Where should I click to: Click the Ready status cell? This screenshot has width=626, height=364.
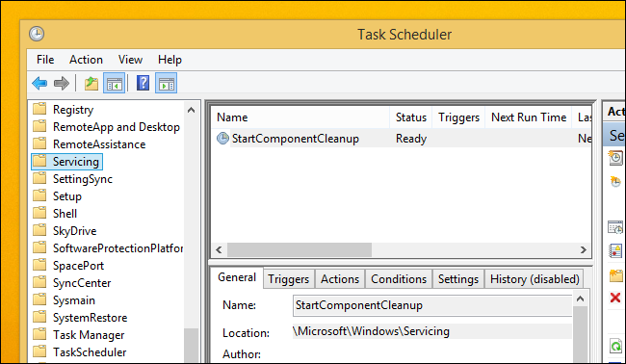pos(411,139)
